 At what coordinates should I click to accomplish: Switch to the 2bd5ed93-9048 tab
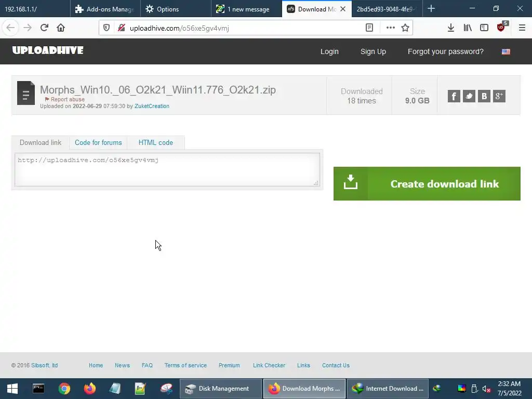coord(386,9)
